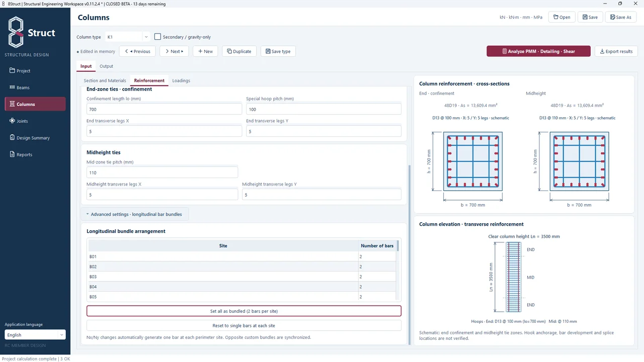Image resolution: width=644 pixels, height=362 pixels.
Task: Export results using the export button
Action: (616, 51)
